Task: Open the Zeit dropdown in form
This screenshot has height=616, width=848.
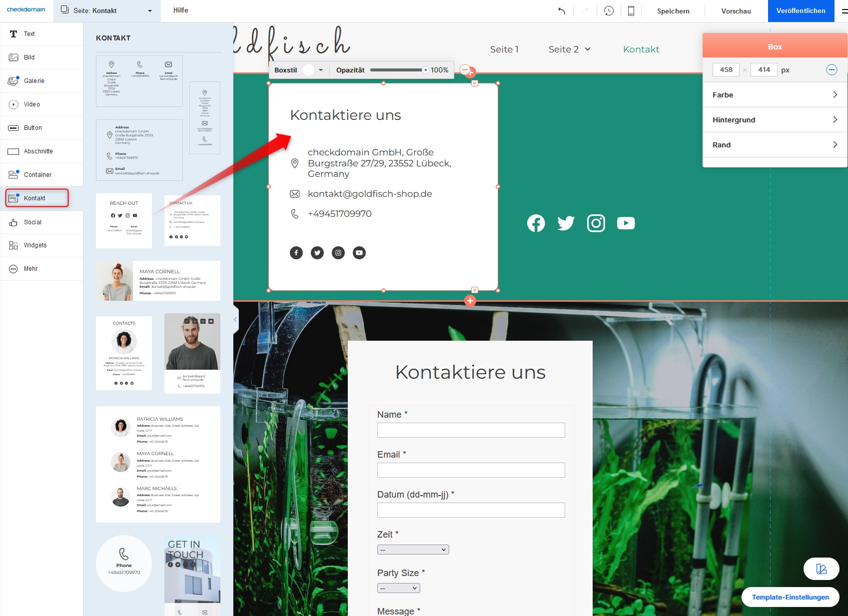Action: [x=413, y=550]
